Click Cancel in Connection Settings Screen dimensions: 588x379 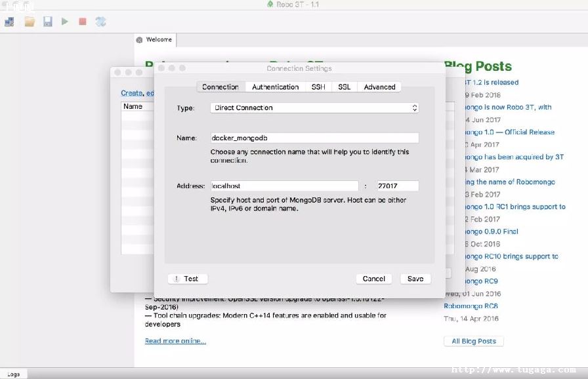point(374,279)
